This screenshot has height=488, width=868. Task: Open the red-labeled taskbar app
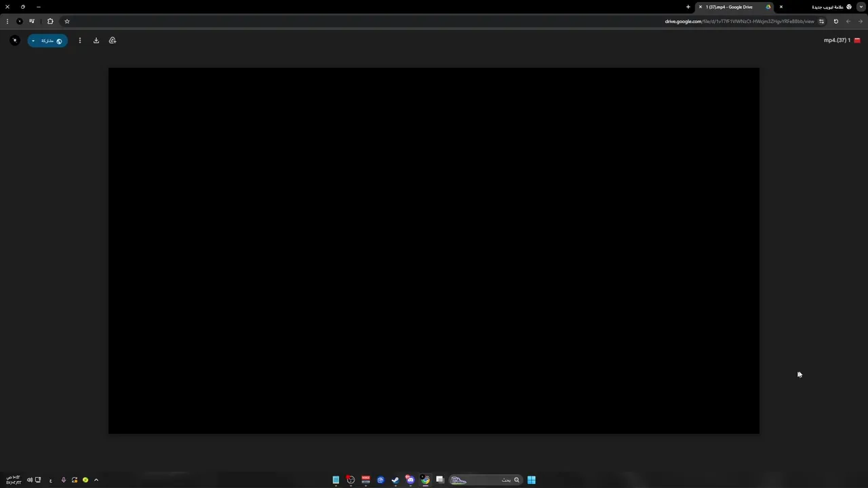[366, 480]
